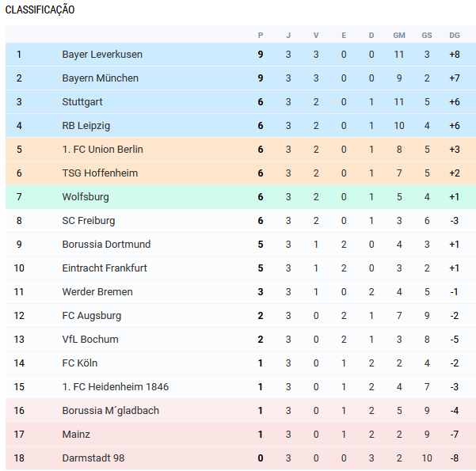476x471 pixels.
Task: Click the Darmstadt 98 team name
Action: click(x=93, y=458)
